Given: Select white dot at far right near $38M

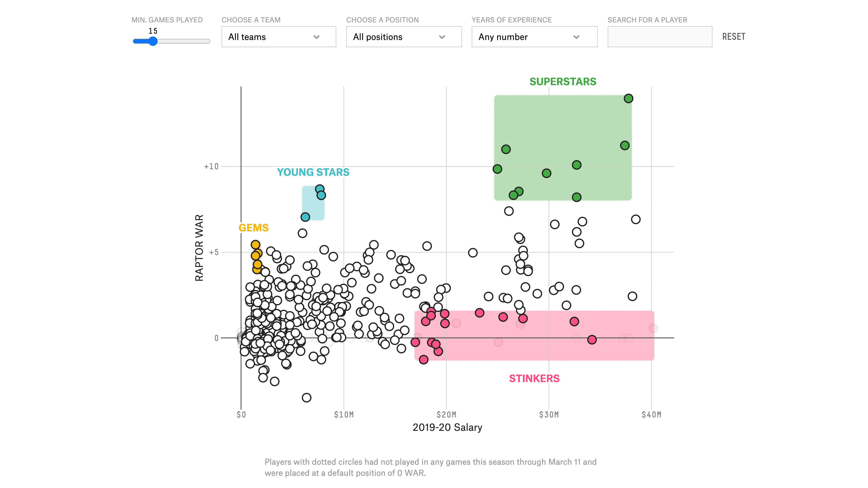Looking at the screenshot, I should tap(635, 219).
